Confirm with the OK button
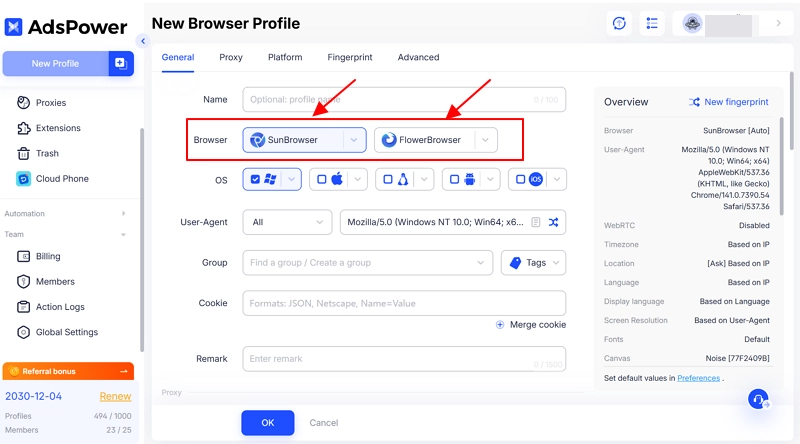800x444 pixels. click(x=268, y=423)
